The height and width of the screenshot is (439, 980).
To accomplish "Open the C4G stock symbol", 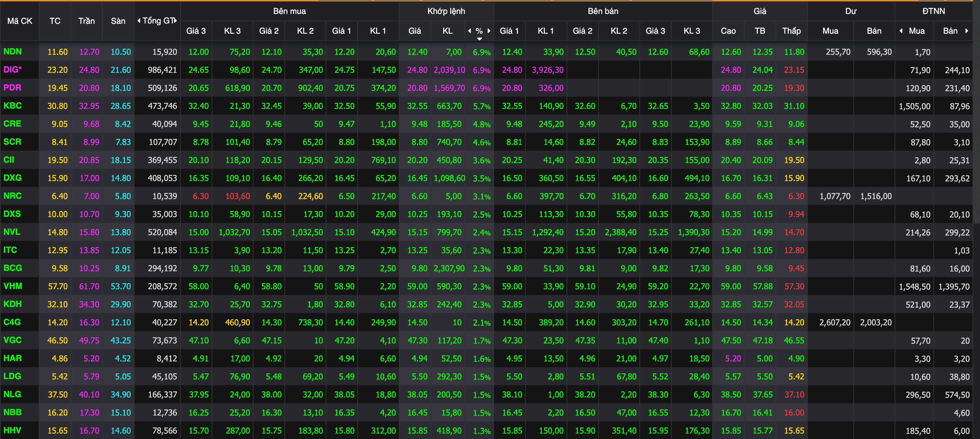I will (12, 322).
